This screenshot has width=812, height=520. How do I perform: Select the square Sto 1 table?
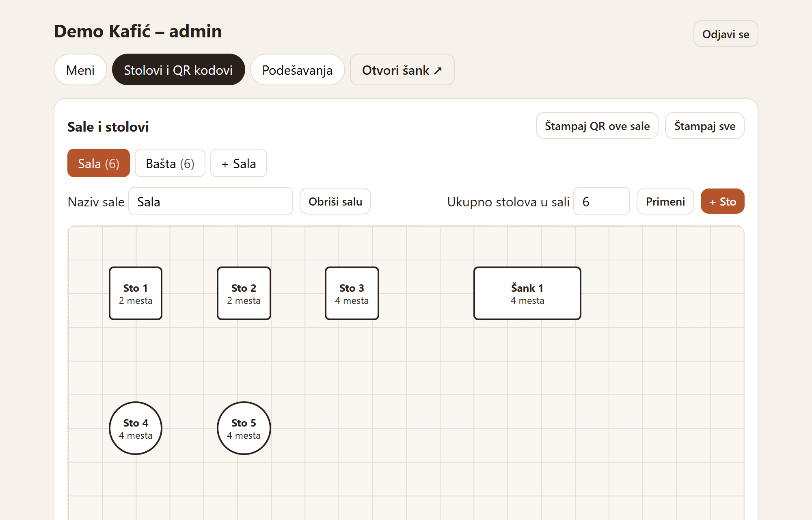coord(136,293)
